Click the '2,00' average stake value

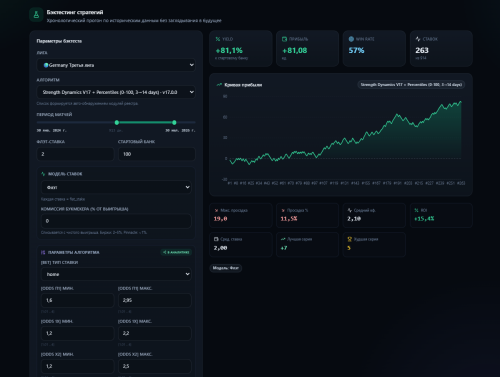pos(220,248)
